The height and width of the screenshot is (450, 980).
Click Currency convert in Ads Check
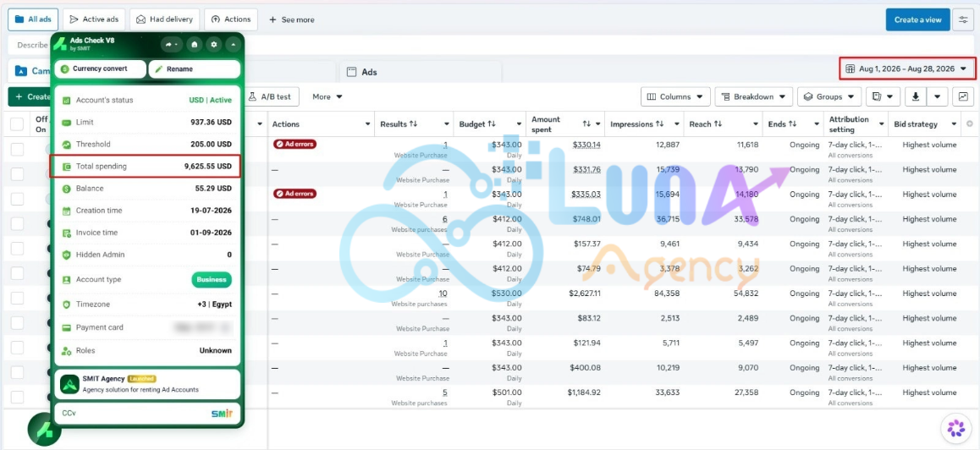point(100,69)
